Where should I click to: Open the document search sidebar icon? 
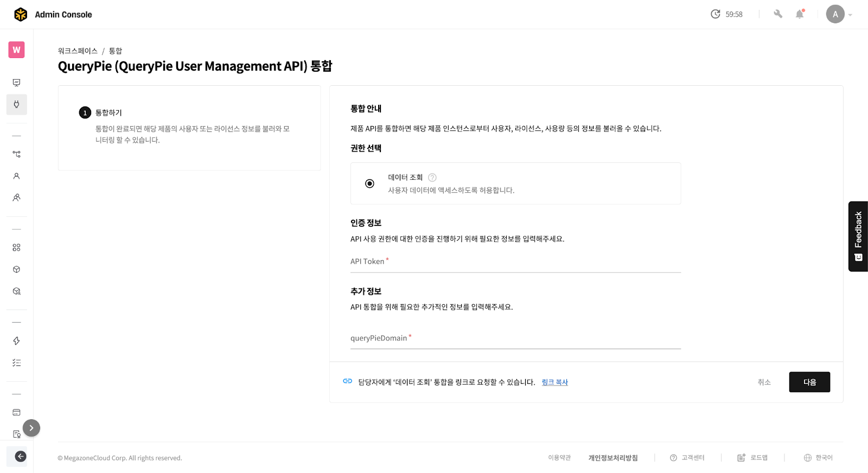point(17,434)
